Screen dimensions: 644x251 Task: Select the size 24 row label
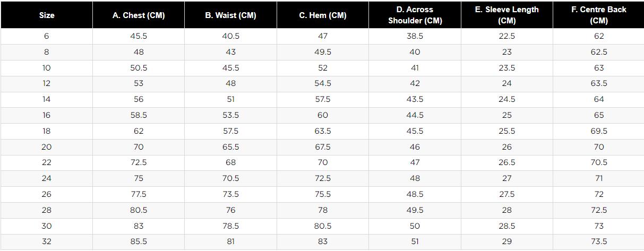pos(47,178)
